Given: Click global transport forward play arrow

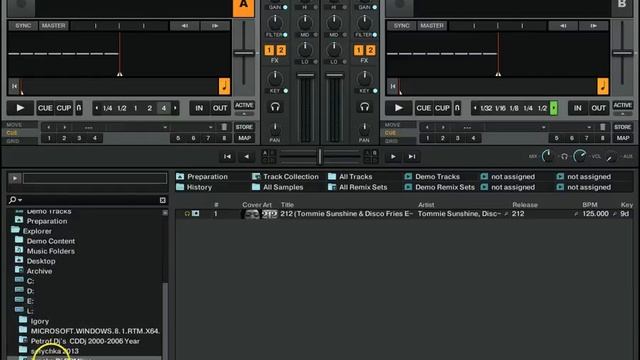Looking at the screenshot, I should point(393,156).
